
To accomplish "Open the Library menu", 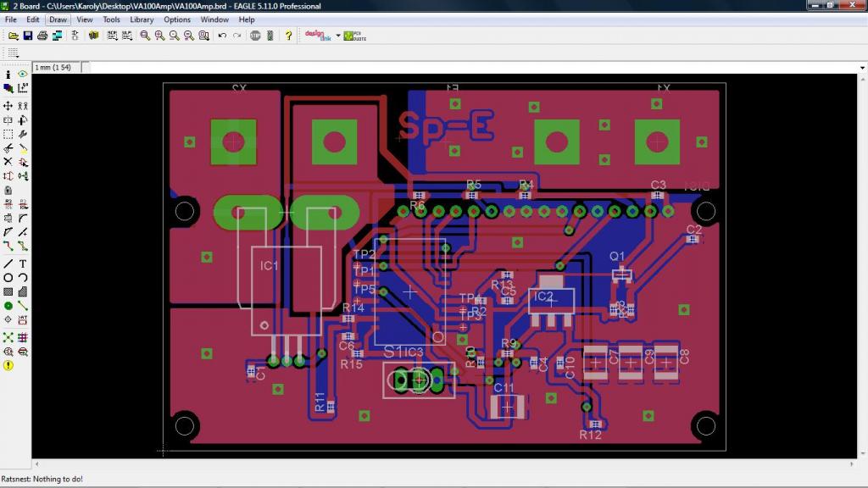I will coord(142,19).
